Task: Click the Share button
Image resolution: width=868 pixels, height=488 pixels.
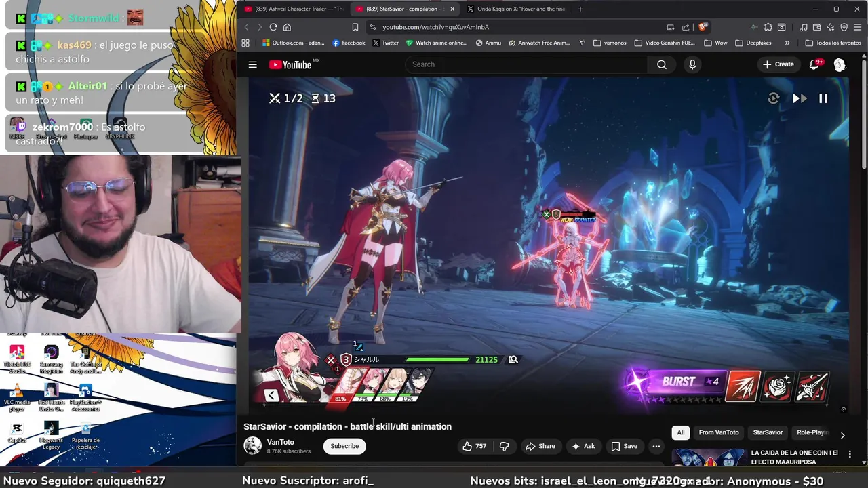Action: pyautogui.click(x=540, y=446)
